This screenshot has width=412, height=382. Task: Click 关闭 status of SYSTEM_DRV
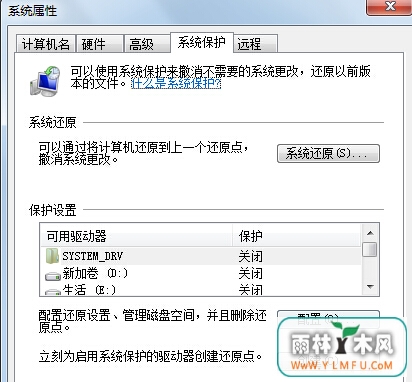coord(250,256)
